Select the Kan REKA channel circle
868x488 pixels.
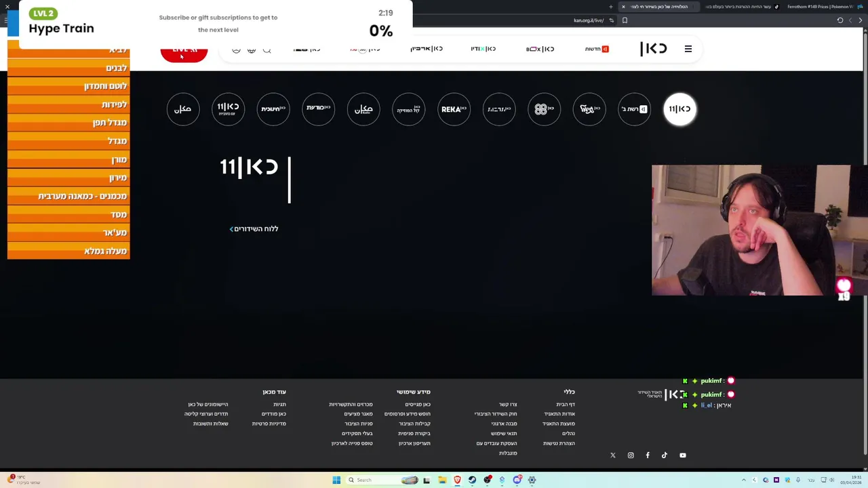pyautogui.click(x=454, y=109)
